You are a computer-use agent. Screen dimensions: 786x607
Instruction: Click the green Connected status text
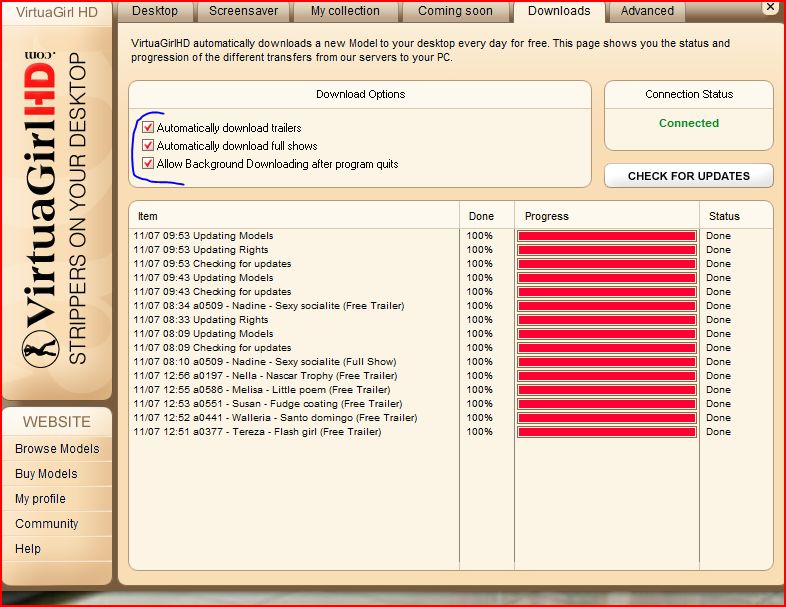(x=689, y=123)
